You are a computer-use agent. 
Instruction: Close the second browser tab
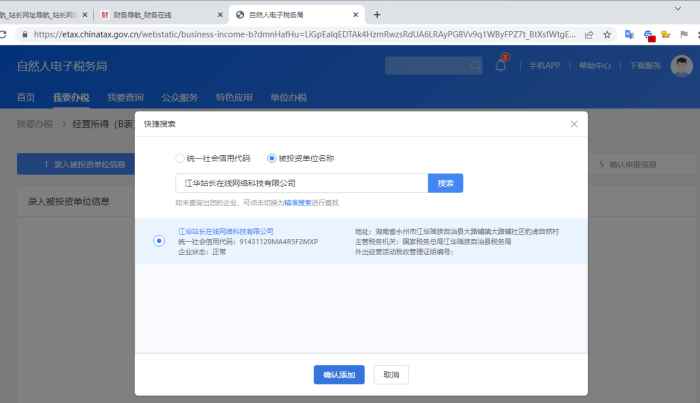(x=220, y=15)
